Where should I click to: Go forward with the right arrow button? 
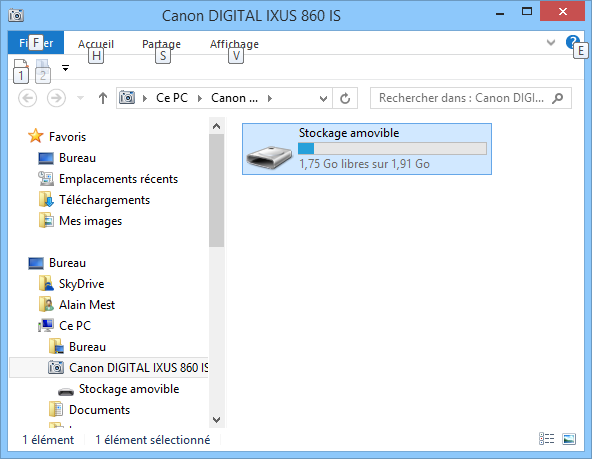point(56,98)
